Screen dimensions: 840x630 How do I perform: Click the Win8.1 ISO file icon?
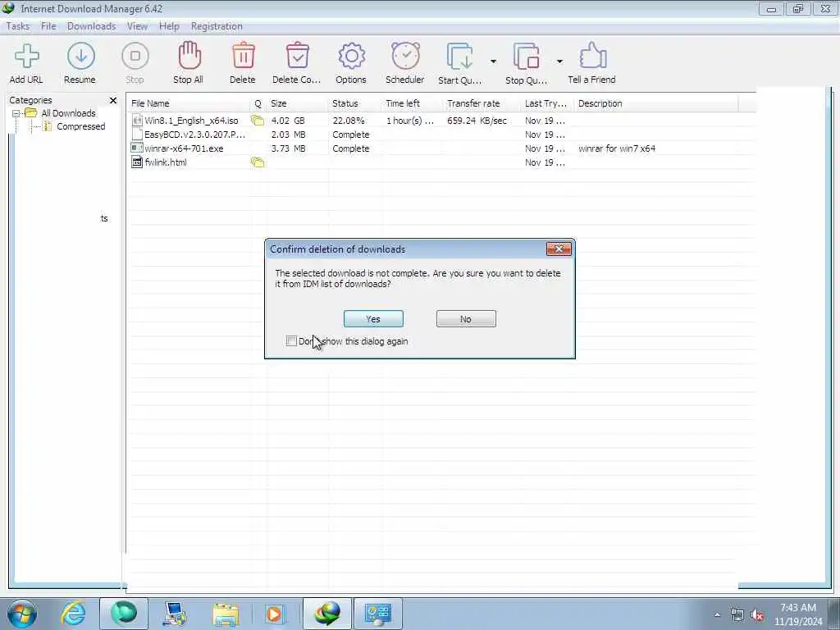point(137,121)
